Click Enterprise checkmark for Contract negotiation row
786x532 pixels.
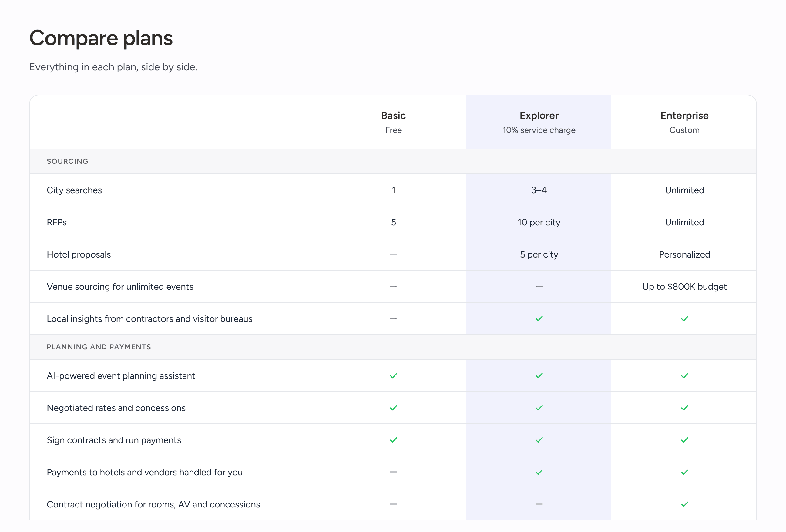pyautogui.click(x=684, y=504)
